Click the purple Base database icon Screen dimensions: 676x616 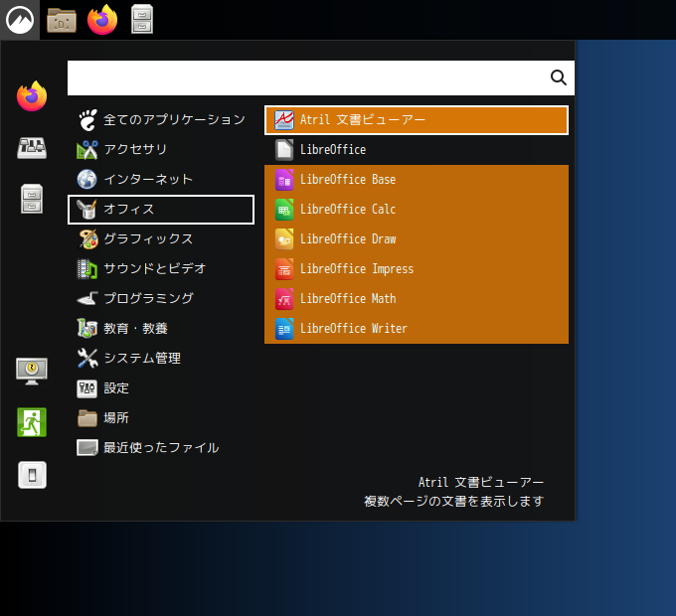pos(284,180)
